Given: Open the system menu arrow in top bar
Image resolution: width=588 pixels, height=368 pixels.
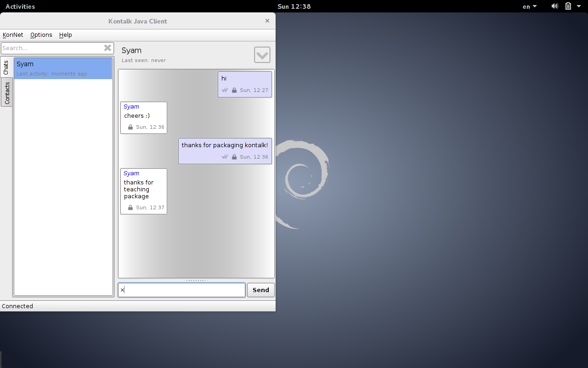Looking at the screenshot, I should 579,6.
